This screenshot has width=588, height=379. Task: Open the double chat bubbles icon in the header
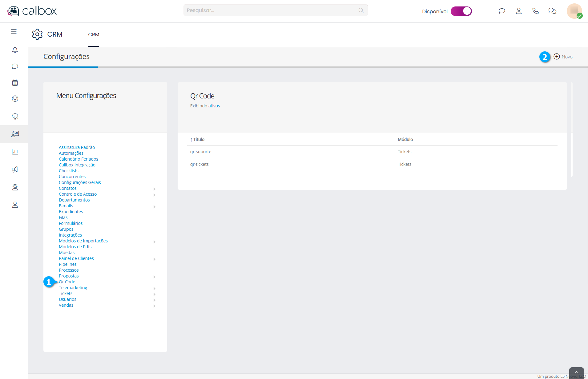(x=552, y=11)
